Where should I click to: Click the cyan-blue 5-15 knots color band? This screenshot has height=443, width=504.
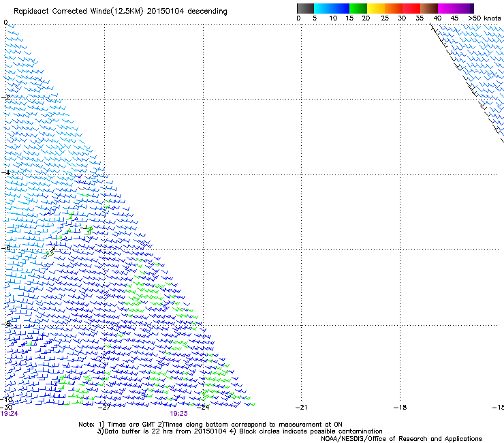[332, 8]
